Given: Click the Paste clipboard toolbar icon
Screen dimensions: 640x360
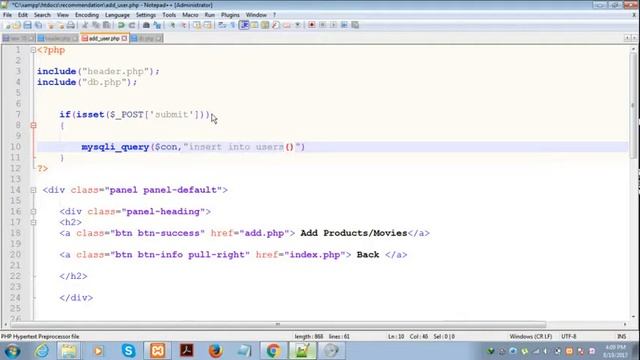Looking at the screenshot, I should coord(106,25).
